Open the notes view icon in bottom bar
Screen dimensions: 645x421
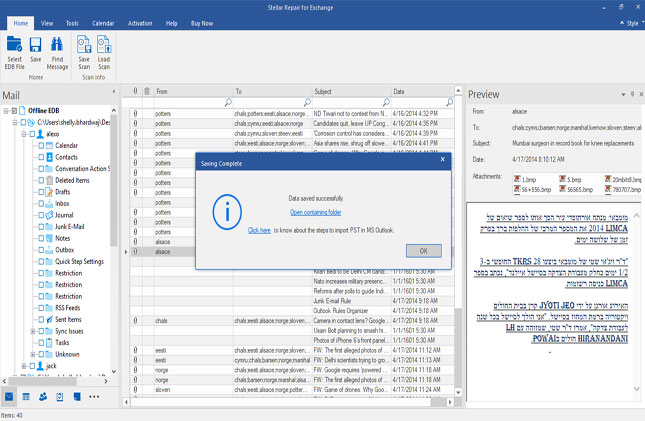coord(77,397)
